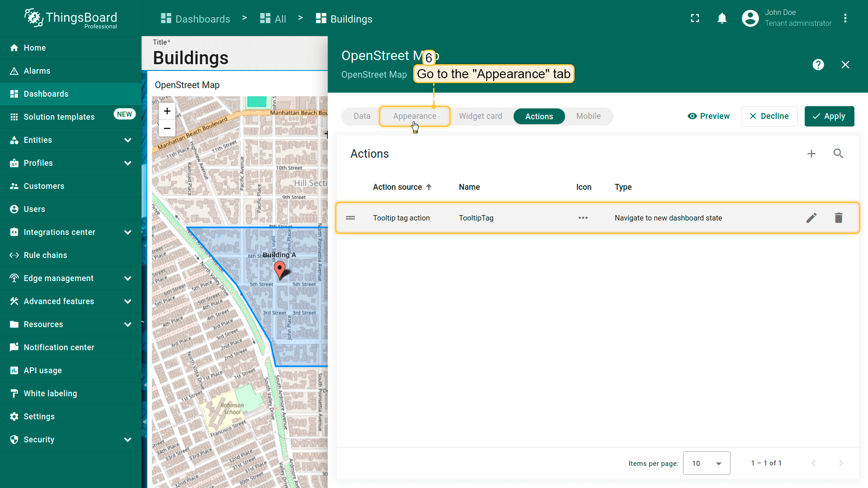
Task: Switch to the Appearance tab
Action: pyautogui.click(x=414, y=116)
